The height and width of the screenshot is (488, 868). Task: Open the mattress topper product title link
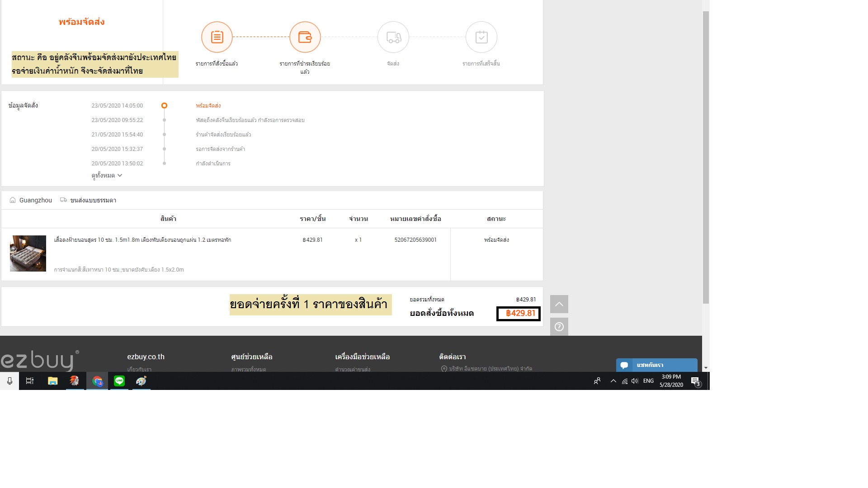tap(142, 240)
